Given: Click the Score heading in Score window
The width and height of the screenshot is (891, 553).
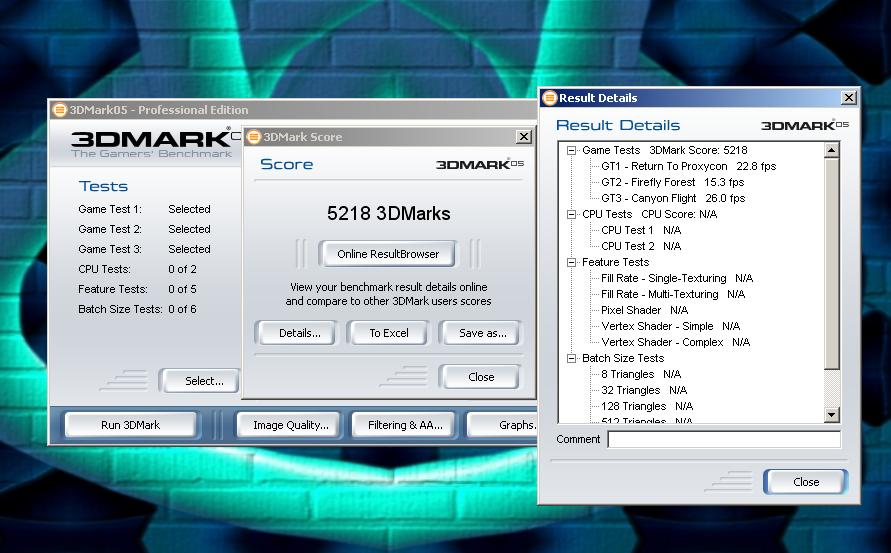Looking at the screenshot, I should pyautogui.click(x=286, y=164).
